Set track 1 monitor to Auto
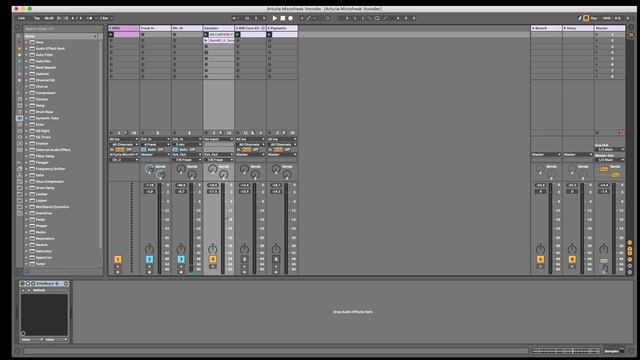The width and height of the screenshot is (640, 360). pyautogui.click(x=120, y=149)
